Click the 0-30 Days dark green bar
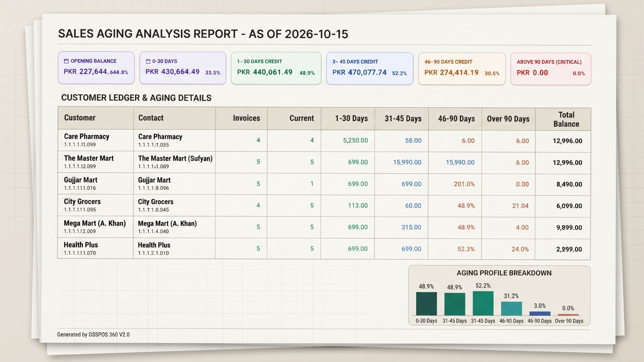This screenshot has height=362, width=644. 426,304
